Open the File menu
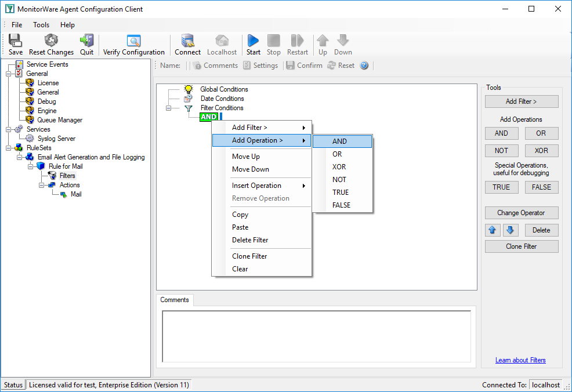This screenshot has width=572, height=392. point(17,25)
